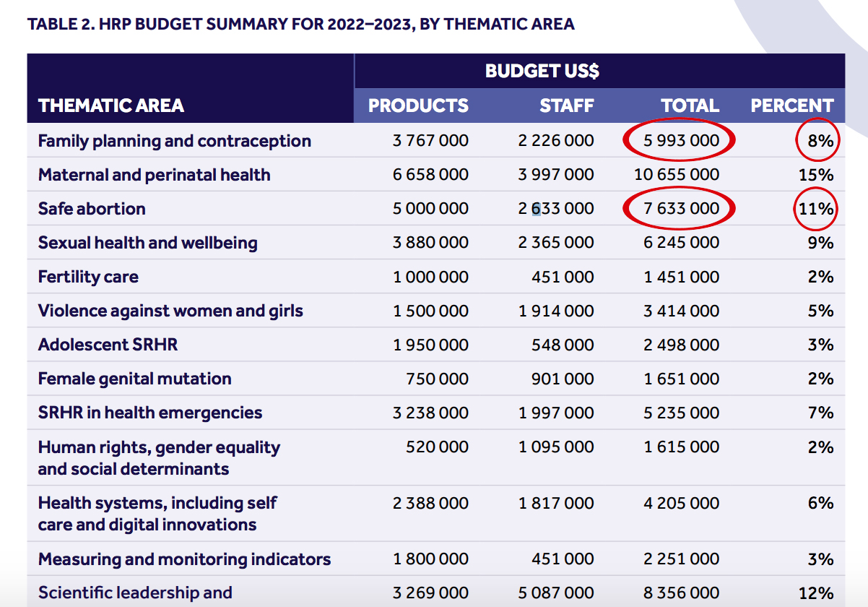Click the PRODUCTS column header

[x=418, y=106]
